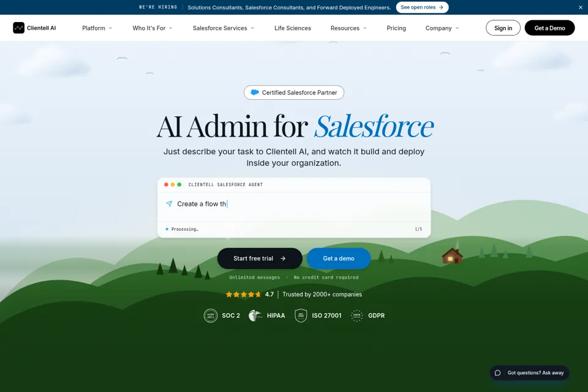Viewport: 588px width, 392px height.
Task: Dismiss the hiring banner with the X
Action: (581, 7)
